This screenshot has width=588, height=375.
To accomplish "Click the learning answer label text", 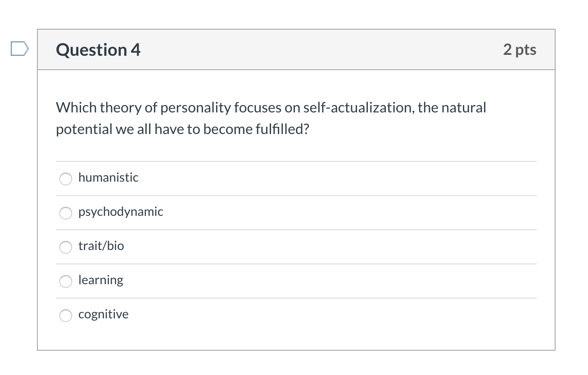I will click(x=100, y=280).
